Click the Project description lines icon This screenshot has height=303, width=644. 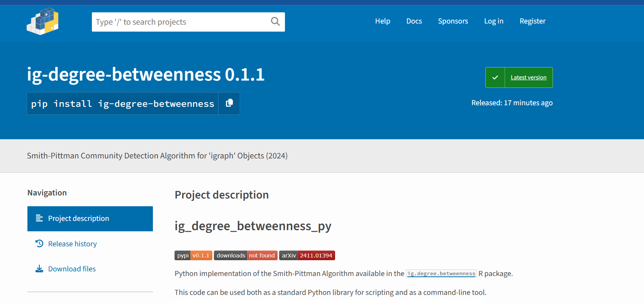(39, 218)
